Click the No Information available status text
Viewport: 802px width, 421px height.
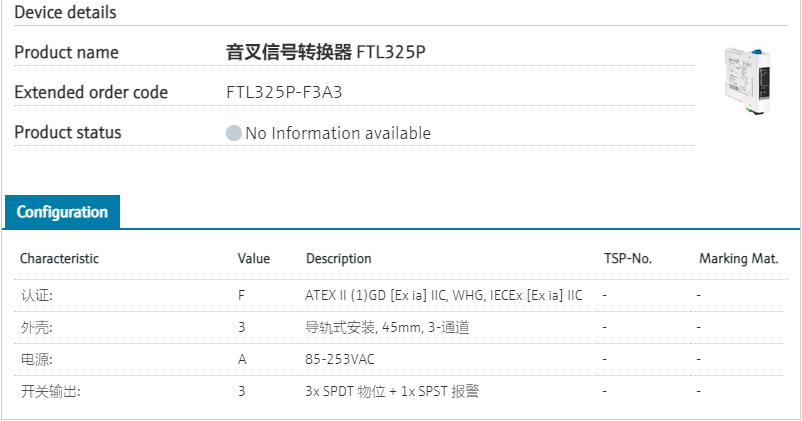point(338,133)
